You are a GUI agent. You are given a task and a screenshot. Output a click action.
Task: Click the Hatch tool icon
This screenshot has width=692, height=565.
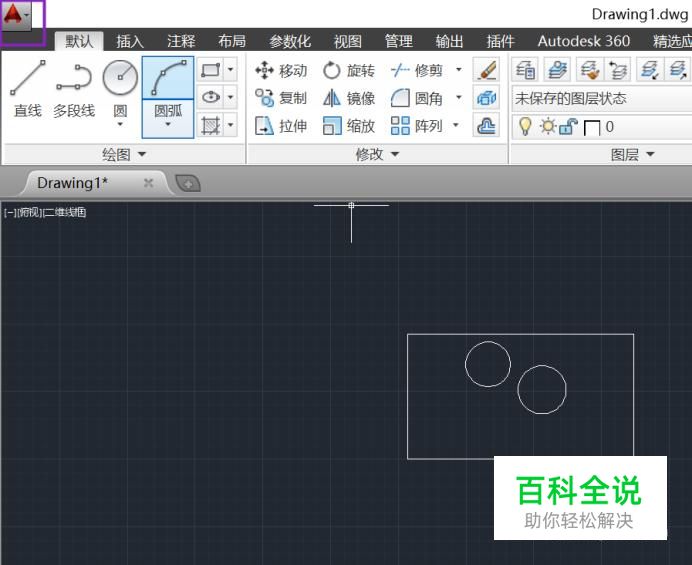pos(210,125)
